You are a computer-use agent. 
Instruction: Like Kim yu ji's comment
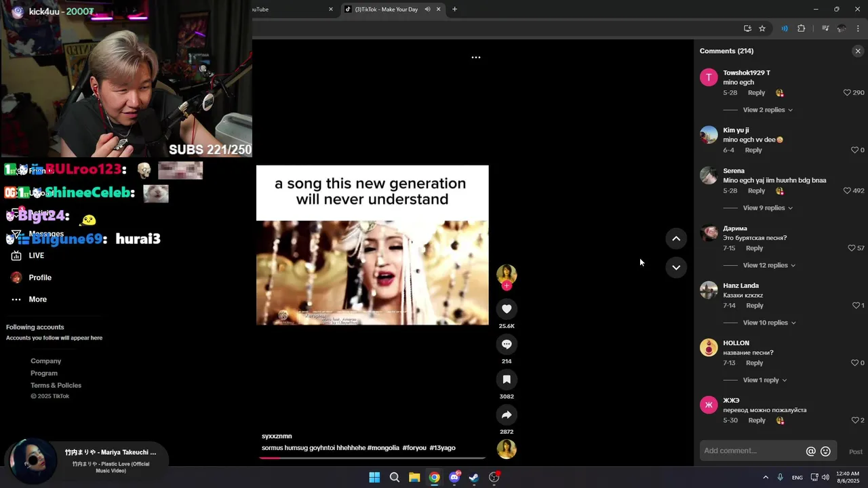pos(854,150)
